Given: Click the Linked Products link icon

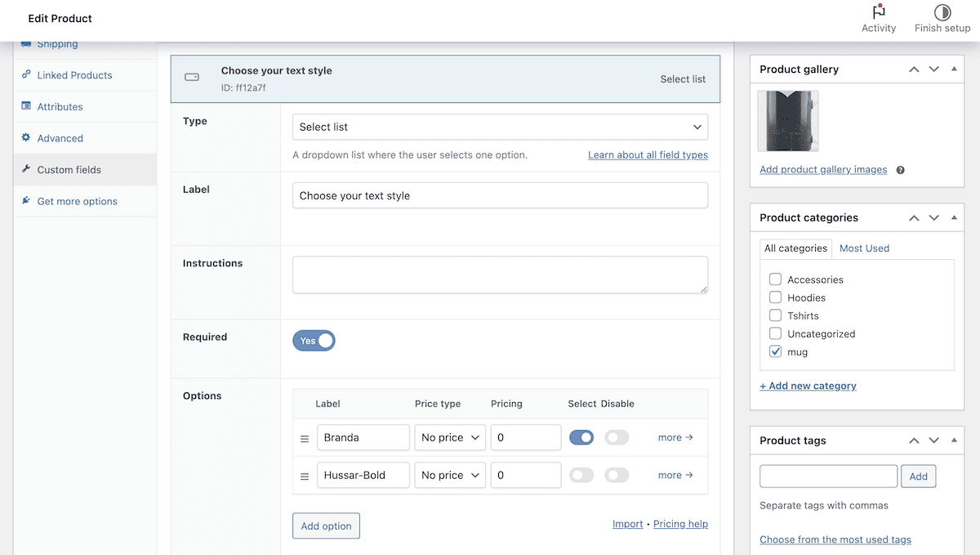Looking at the screenshot, I should [26, 74].
